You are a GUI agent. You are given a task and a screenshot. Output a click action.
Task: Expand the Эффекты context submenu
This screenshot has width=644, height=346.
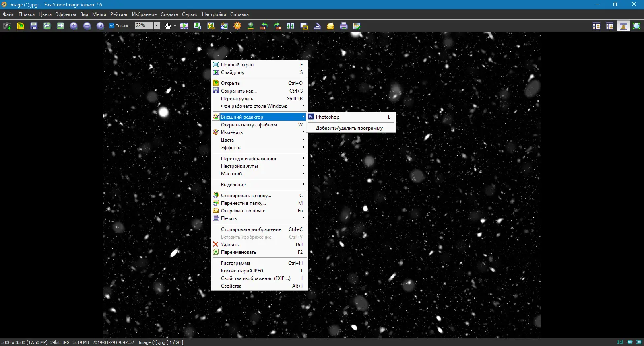click(259, 148)
